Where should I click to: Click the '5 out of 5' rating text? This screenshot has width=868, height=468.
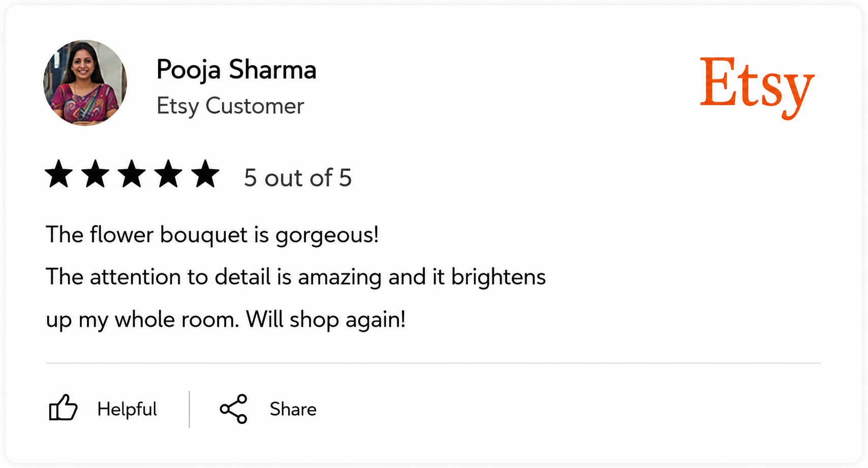coord(298,178)
